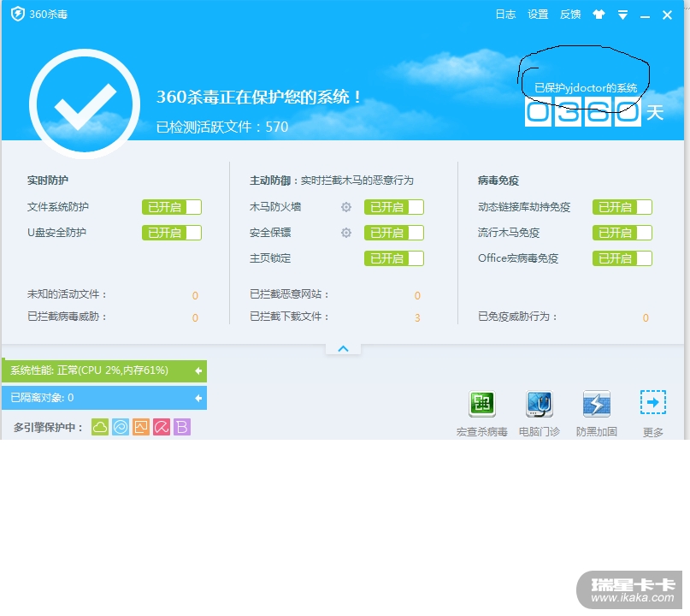Click the 未知的活动文件 count 0
The height and width of the screenshot is (616, 690).
195,295
